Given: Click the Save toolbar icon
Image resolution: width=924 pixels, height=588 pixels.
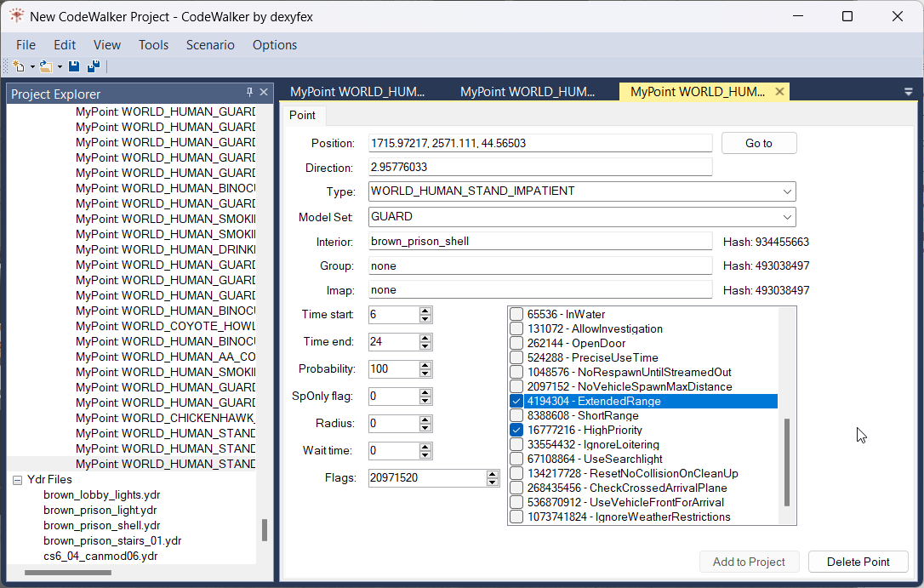Looking at the screenshot, I should coord(74,66).
